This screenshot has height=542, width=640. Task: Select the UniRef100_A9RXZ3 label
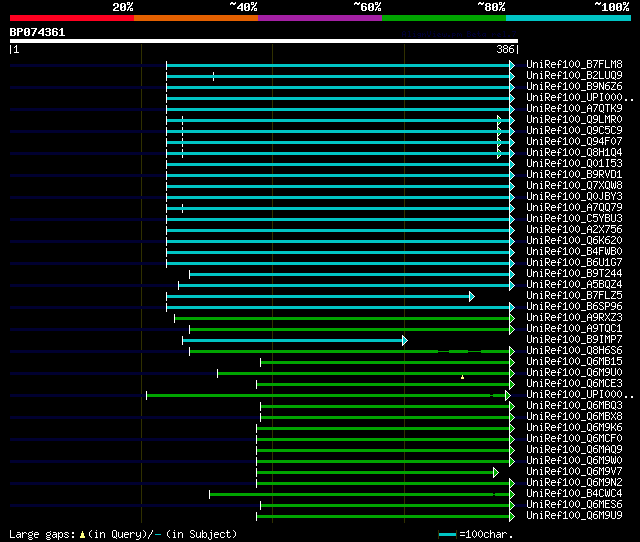click(574, 318)
